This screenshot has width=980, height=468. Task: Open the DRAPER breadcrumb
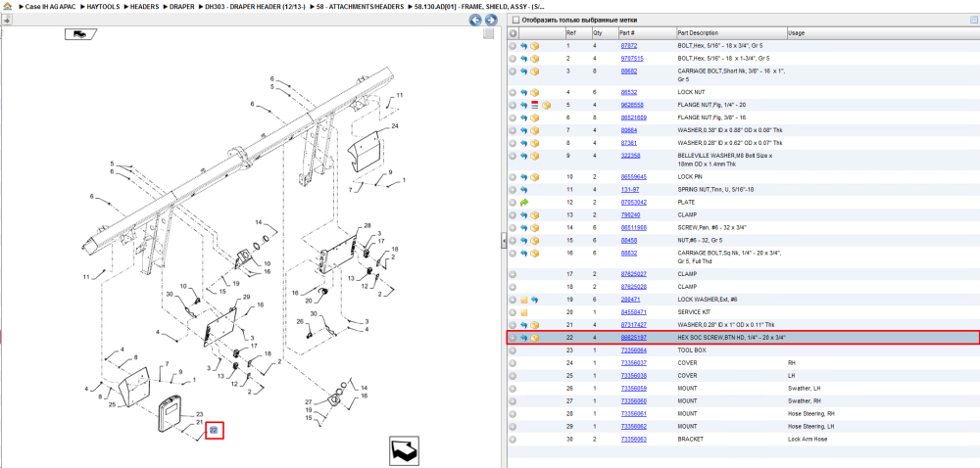click(182, 6)
